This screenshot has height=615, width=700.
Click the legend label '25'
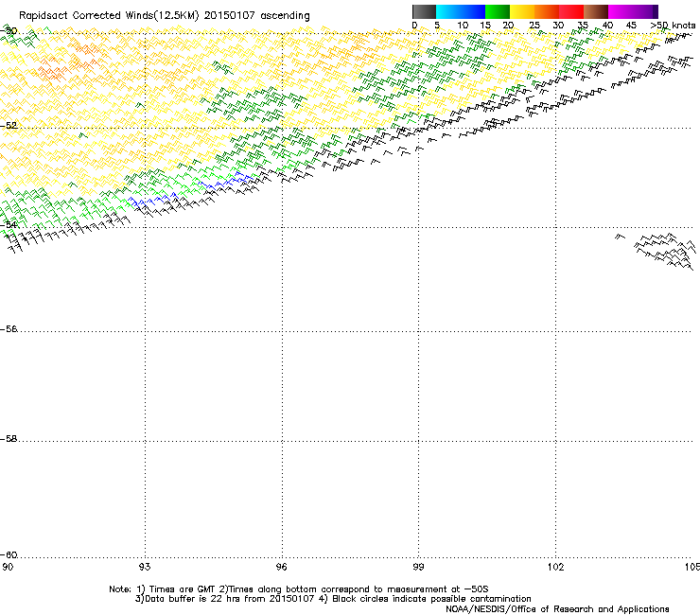click(x=534, y=25)
